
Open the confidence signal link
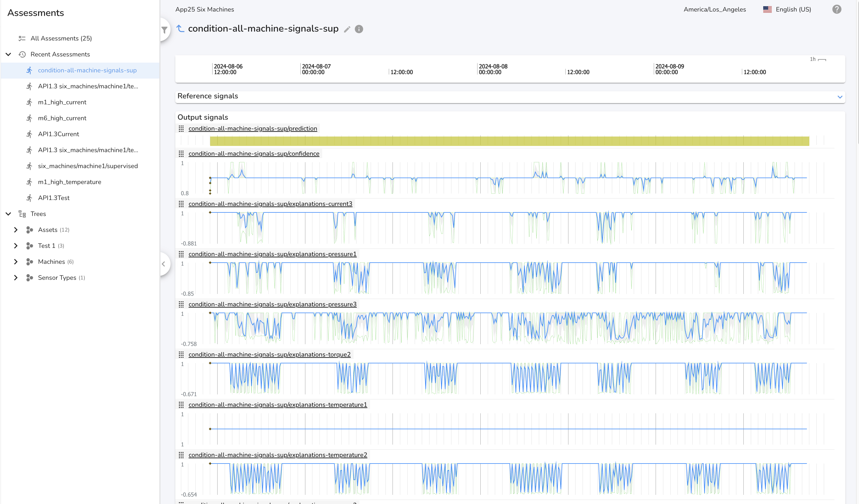click(254, 154)
